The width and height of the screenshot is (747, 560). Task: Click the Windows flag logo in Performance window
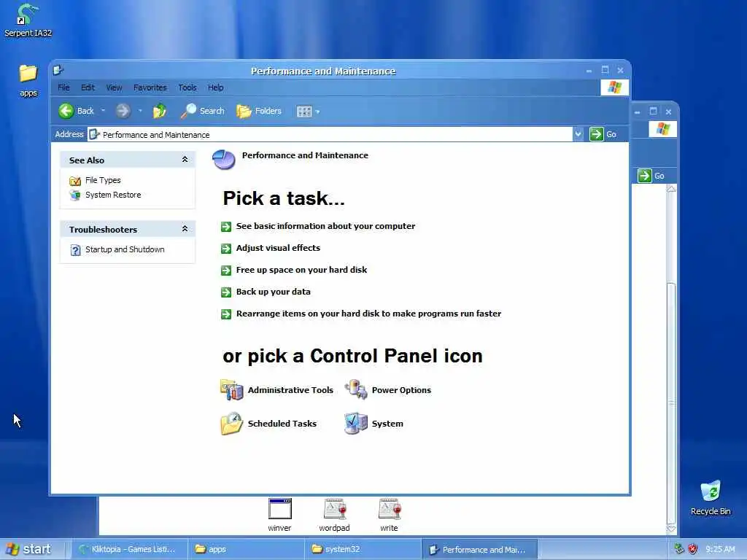click(x=614, y=87)
